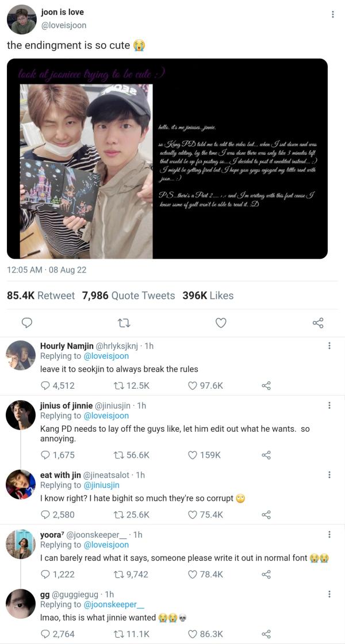345x644 pixels.
Task: Share the jinius of jinnie reply
Action: click(266, 455)
